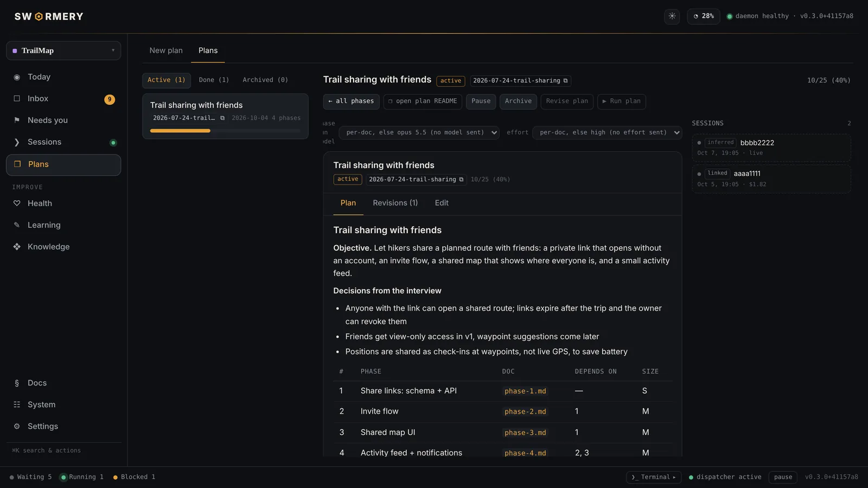868x488 pixels.
Task: Click the all phases back button
Action: 351,101
